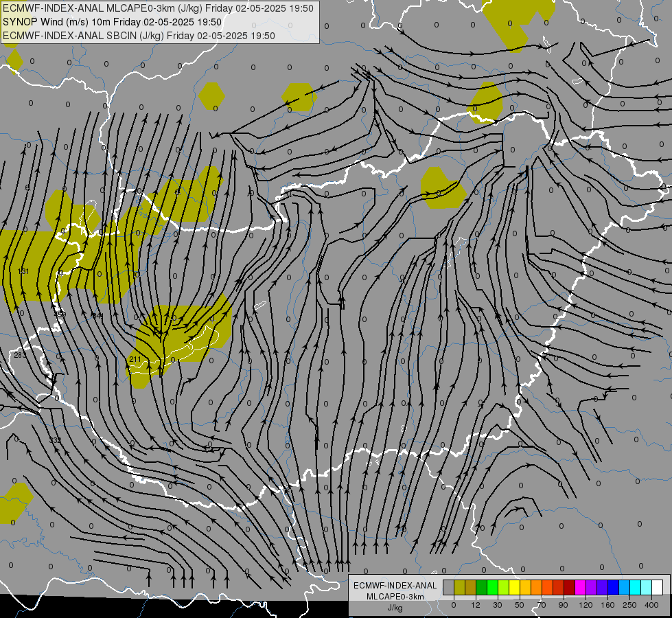The image size is (672, 618).
Task: Click the legend scale value 12
Action: coord(476,605)
